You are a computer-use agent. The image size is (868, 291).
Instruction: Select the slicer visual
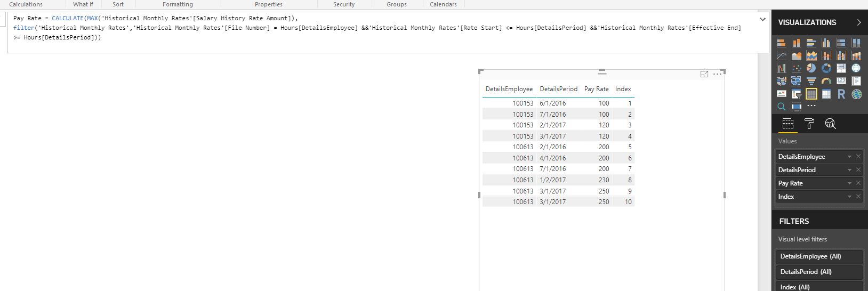coord(797,94)
